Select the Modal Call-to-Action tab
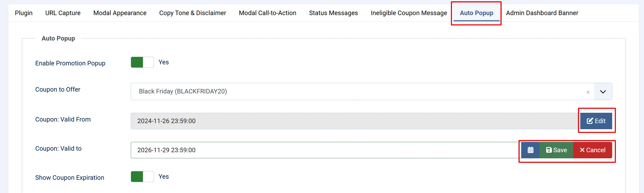The width and height of the screenshot is (644, 193). click(x=267, y=13)
